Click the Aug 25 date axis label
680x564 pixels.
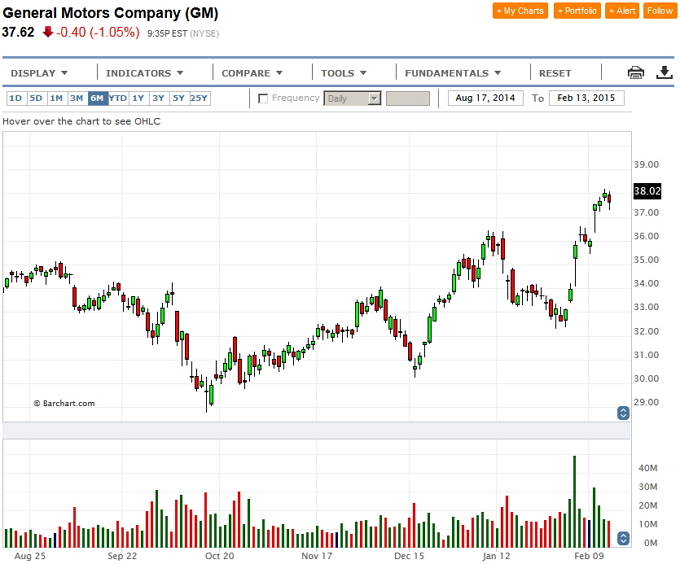30,556
